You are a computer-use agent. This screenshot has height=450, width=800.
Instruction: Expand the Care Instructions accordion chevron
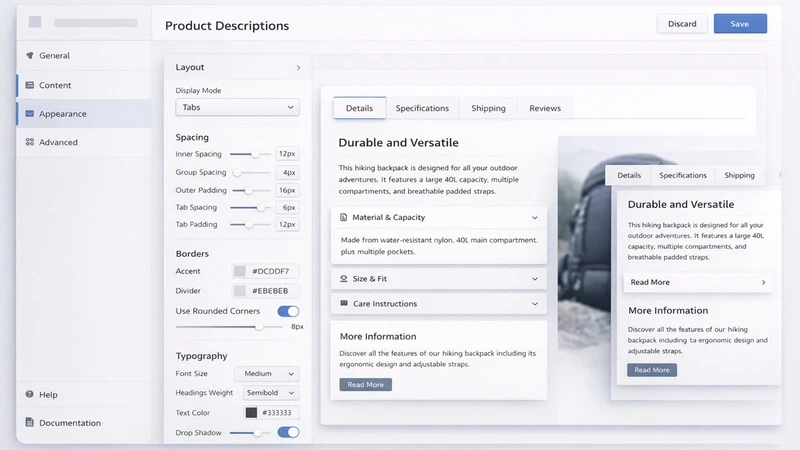click(535, 304)
